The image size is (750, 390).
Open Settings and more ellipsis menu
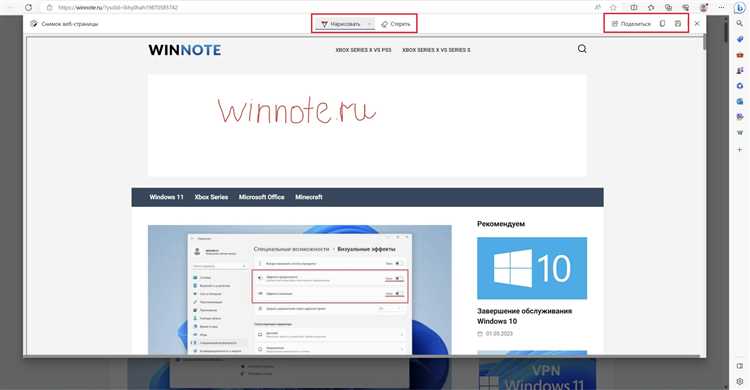pyautogui.click(x=721, y=8)
